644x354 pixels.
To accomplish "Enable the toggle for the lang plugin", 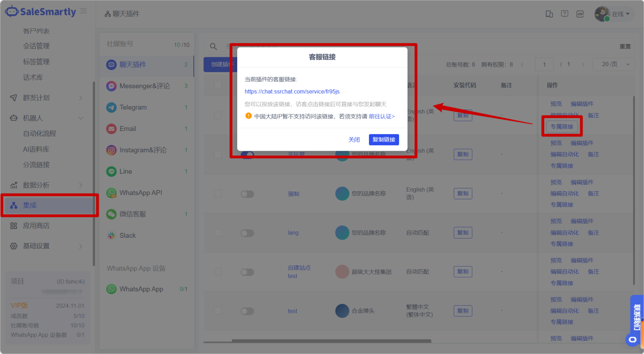I will click(247, 233).
